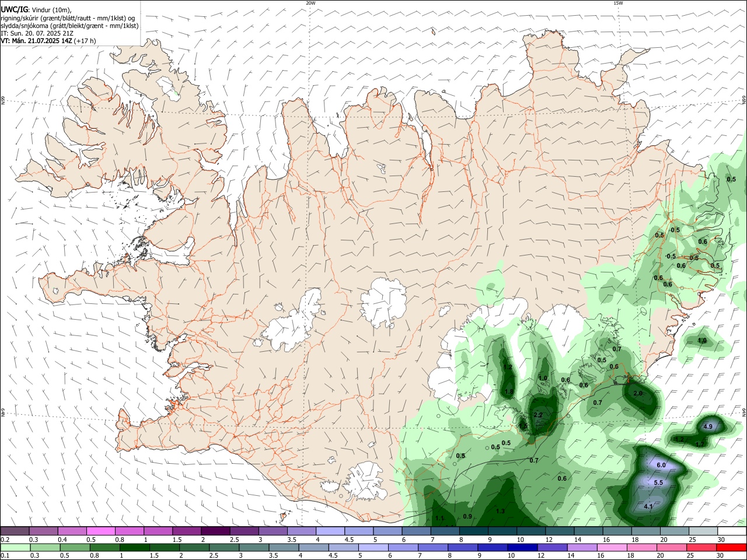Click the '1.3' precipitation value on the map

click(x=500, y=512)
